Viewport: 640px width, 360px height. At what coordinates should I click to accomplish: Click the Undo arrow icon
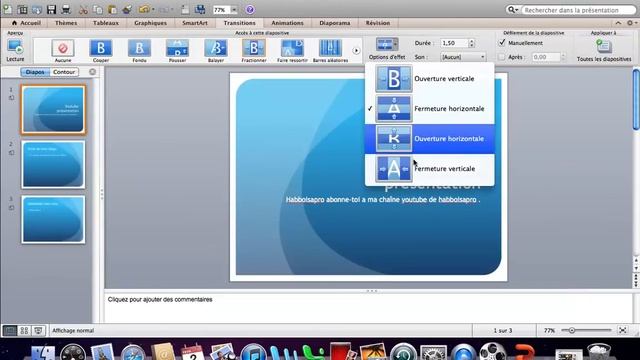pos(144,9)
